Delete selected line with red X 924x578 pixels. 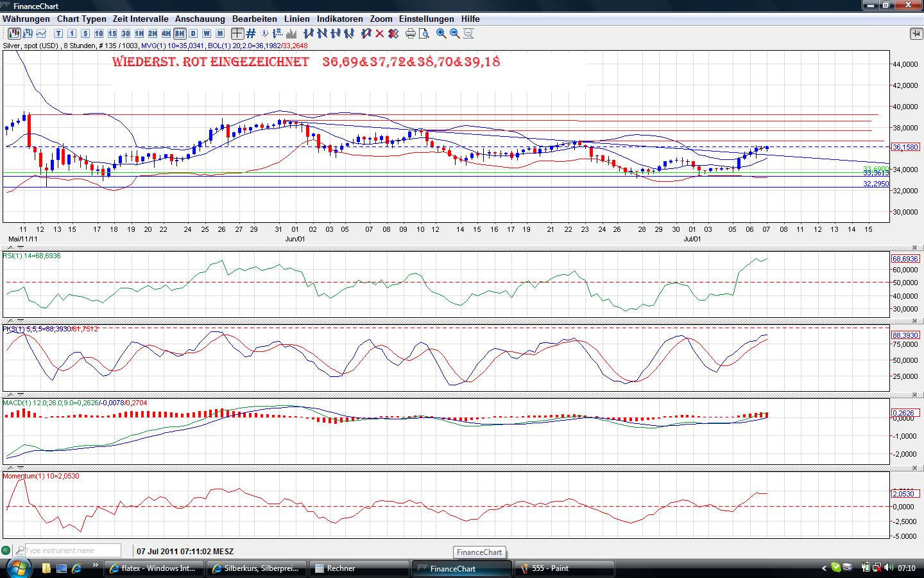(x=380, y=33)
